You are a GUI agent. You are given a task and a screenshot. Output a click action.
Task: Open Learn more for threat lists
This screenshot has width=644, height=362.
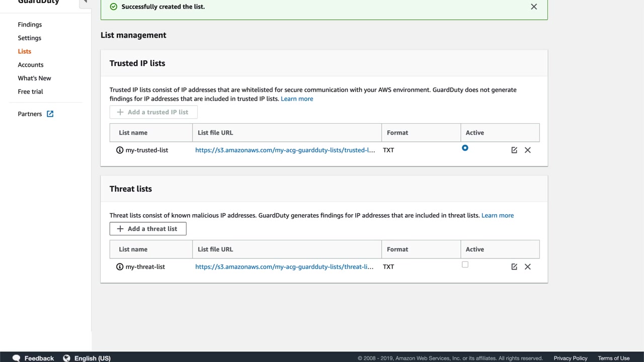coord(497,215)
